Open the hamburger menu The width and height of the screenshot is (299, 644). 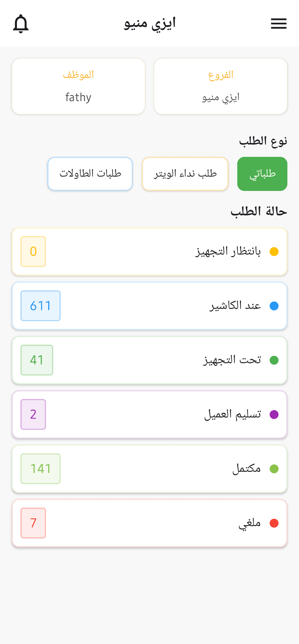(279, 24)
